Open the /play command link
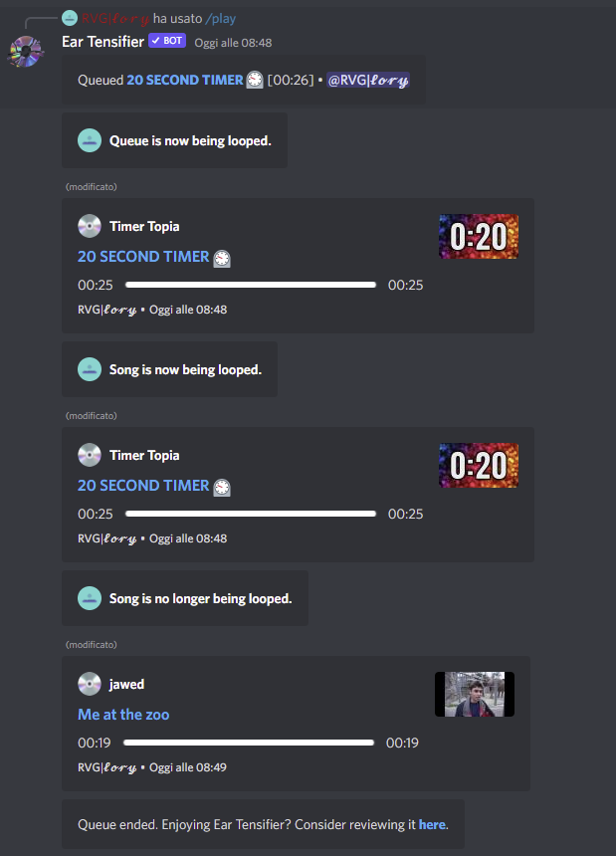616x856 pixels. click(221, 19)
